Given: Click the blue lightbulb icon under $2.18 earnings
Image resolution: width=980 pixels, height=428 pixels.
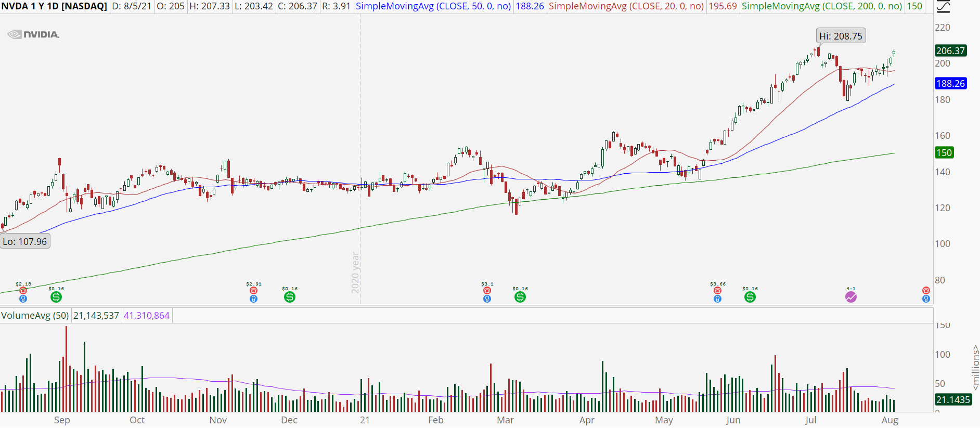Looking at the screenshot, I should 23,299.
